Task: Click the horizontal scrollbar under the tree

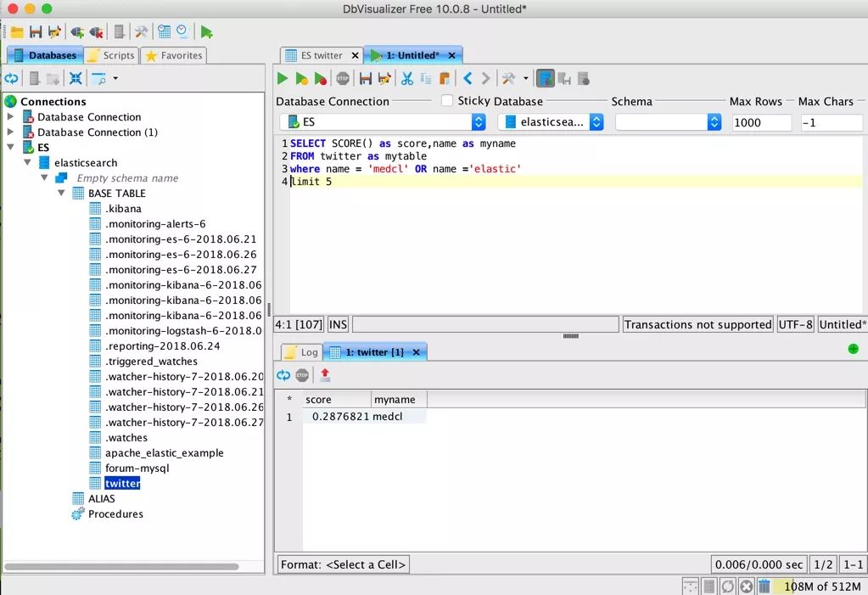Action: pos(121,566)
